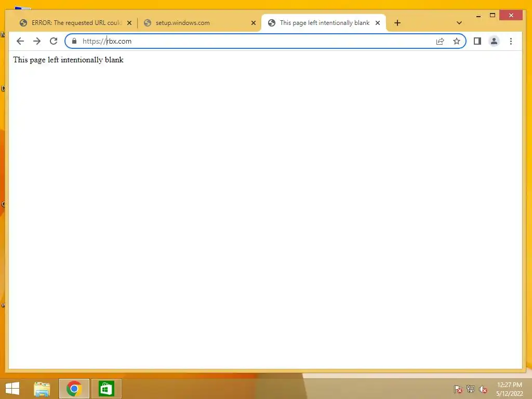532x399 pixels.
Task: View site information via lock icon
Action: 74,41
